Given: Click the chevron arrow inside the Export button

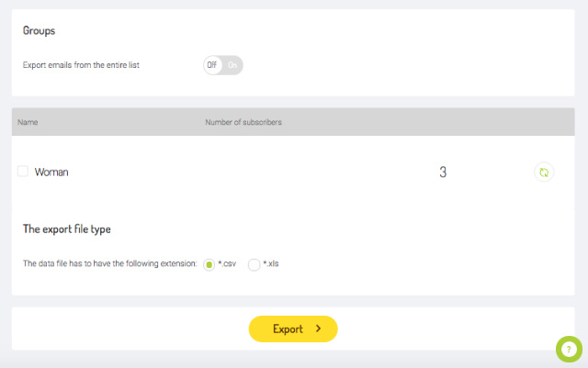Looking at the screenshot, I should coord(319,329).
